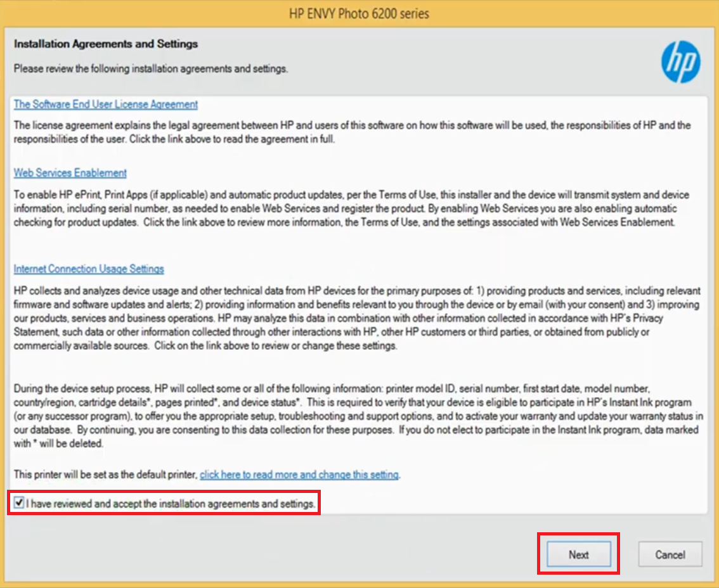Open The Software End User License Agreement link
Viewport: 719px width, 588px height.
pyautogui.click(x=105, y=105)
